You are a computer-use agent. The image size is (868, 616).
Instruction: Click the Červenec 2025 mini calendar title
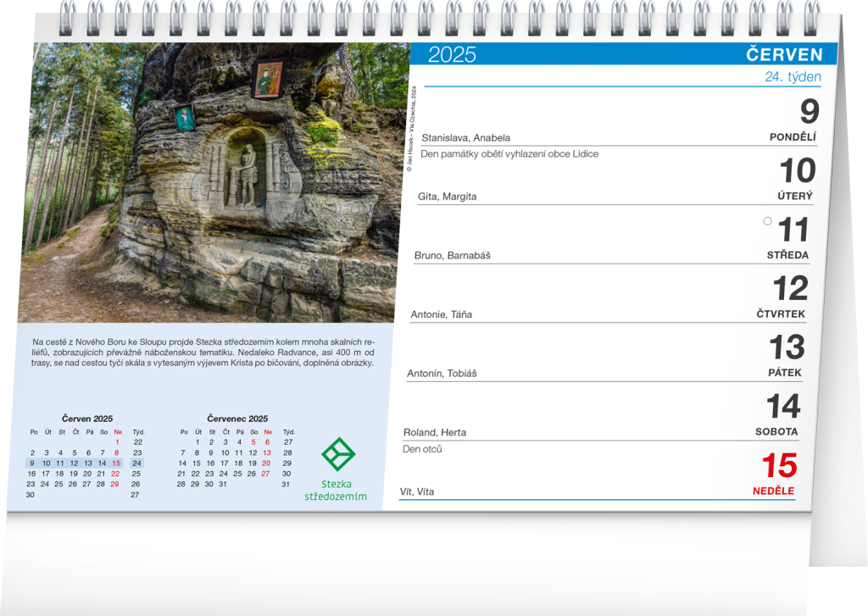237,419
